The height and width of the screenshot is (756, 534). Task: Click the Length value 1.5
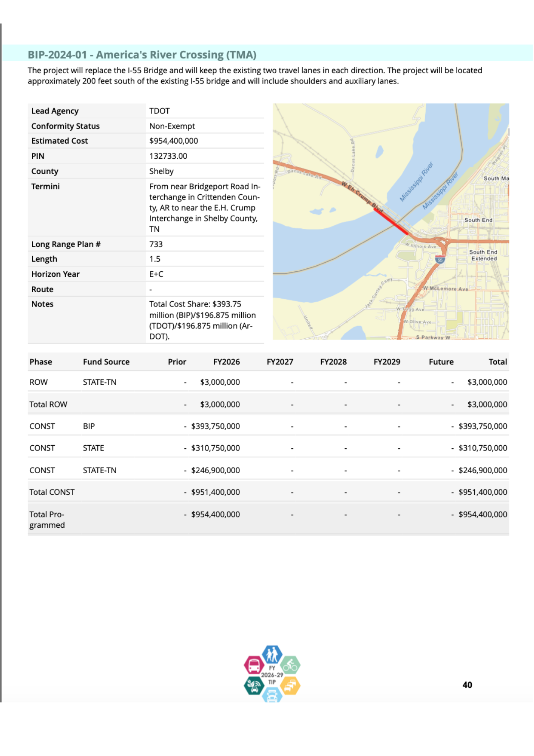155,259
